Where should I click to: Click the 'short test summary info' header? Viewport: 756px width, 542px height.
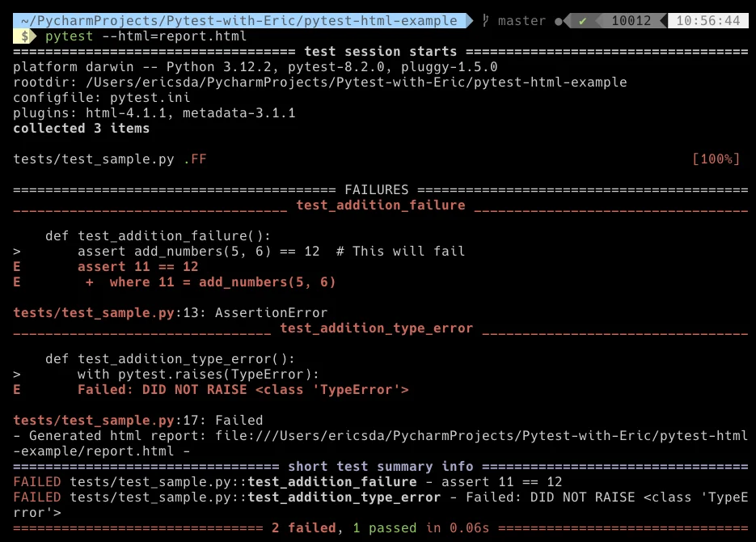[x=380, y=467]
